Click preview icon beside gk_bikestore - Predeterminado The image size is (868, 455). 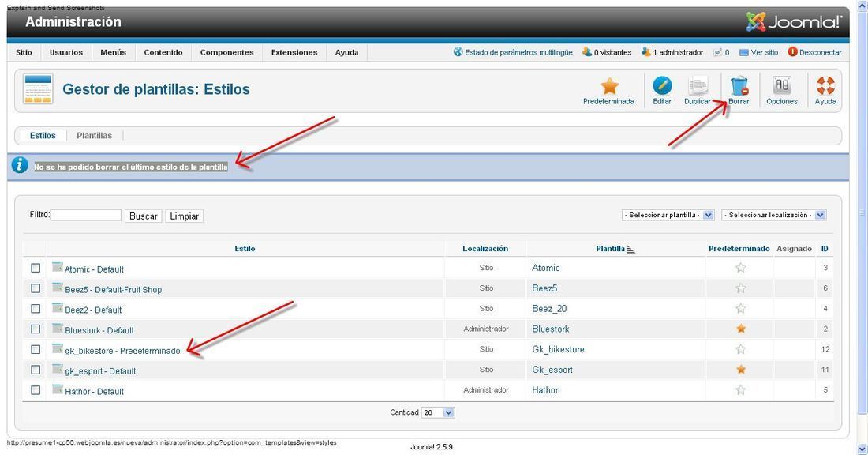57,348
